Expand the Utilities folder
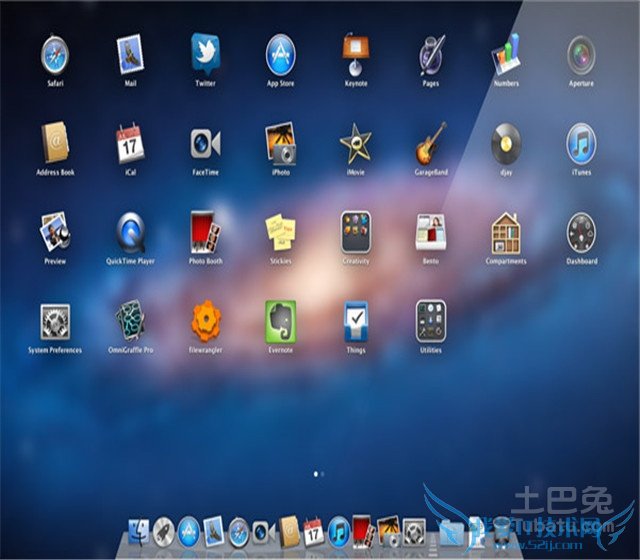 tap(431, 321)
